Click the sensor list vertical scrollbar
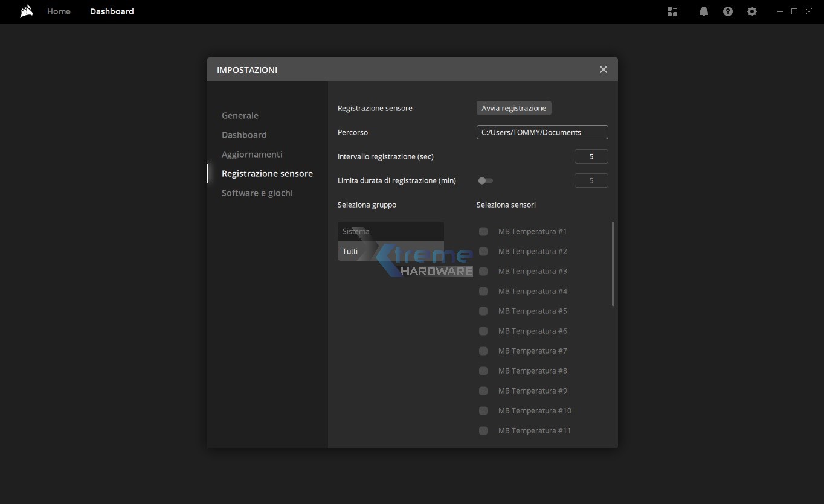The image size is (824, 504). [613, 264]
